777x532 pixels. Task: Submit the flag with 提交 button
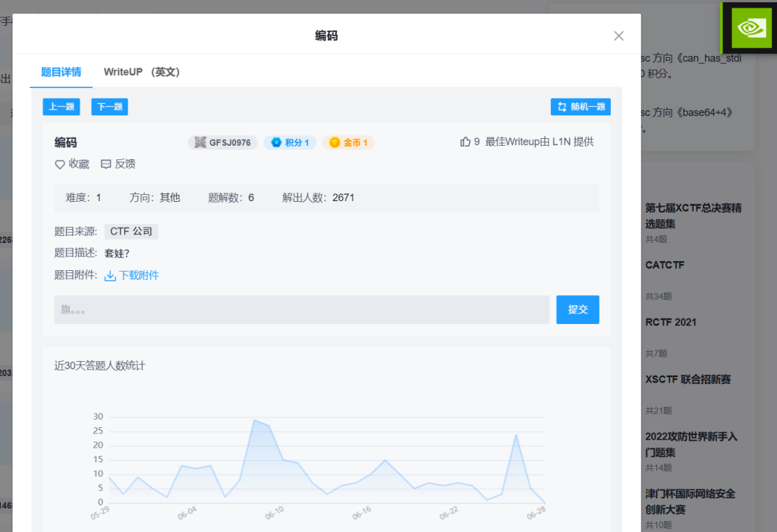point(577,310)
